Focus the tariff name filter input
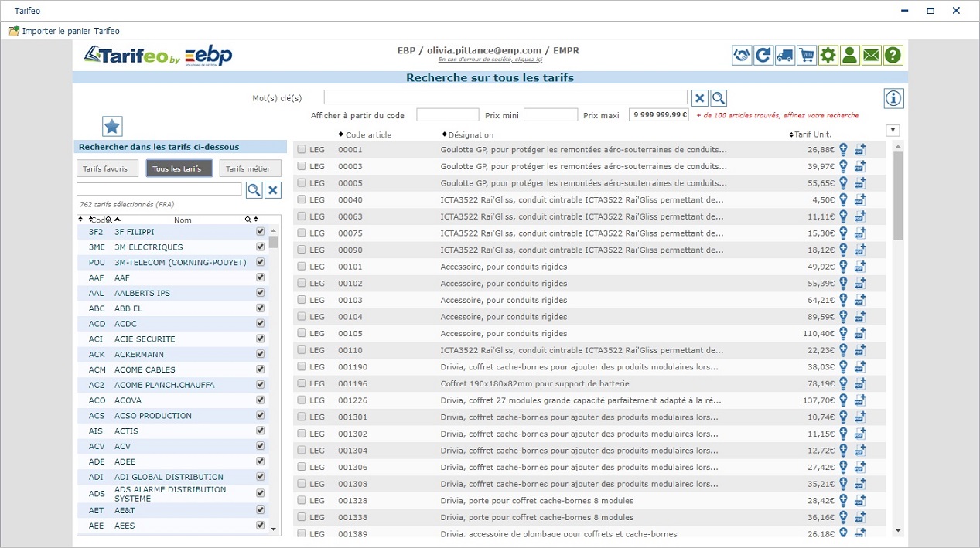980x548 pixels. pyautogui.click(x=159, y=189)
